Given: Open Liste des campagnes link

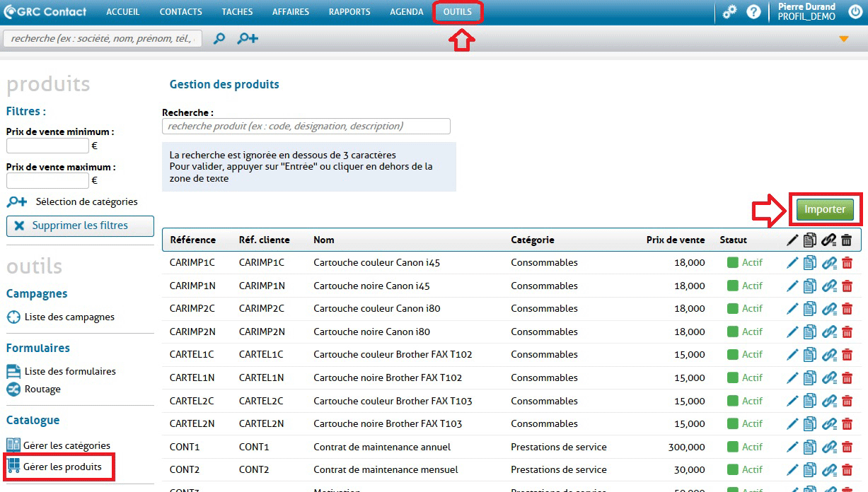Looking at the screenshot, I should (x=69, y=317).
